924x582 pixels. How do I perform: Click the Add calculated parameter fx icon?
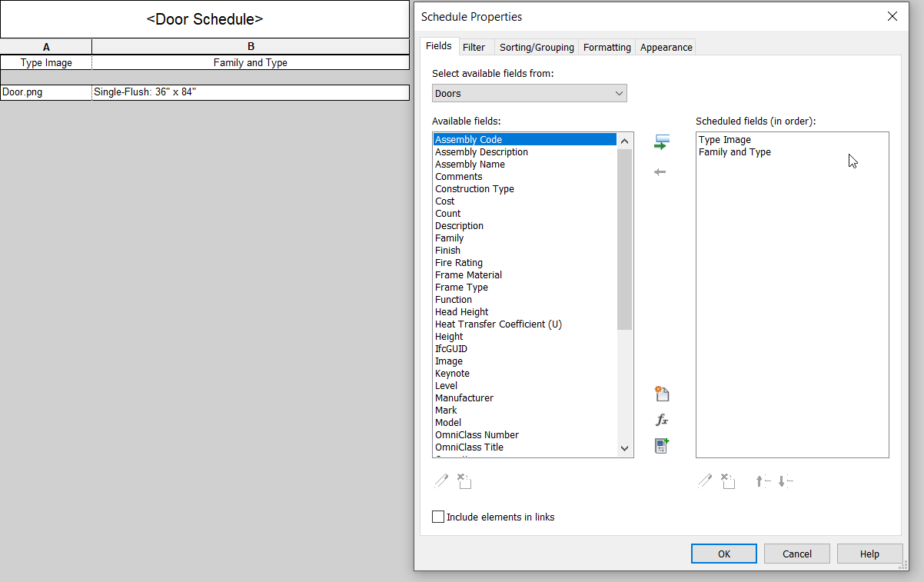click(662, 421)
